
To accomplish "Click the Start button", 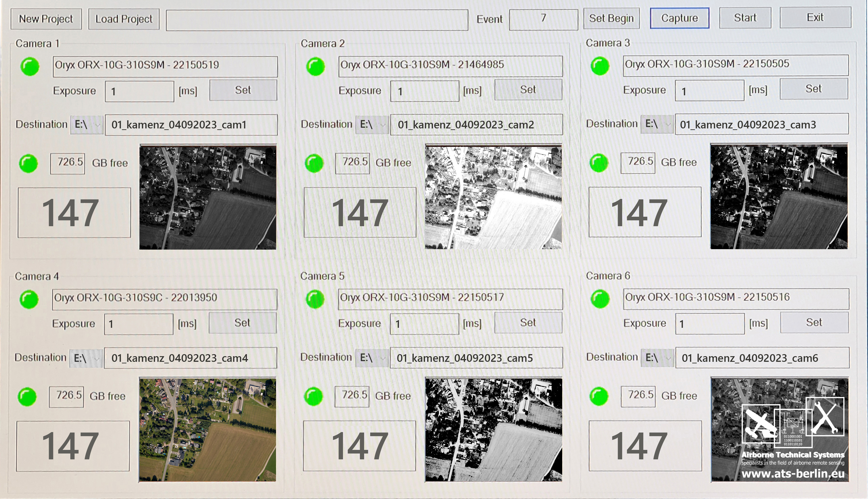I will 745,18.
